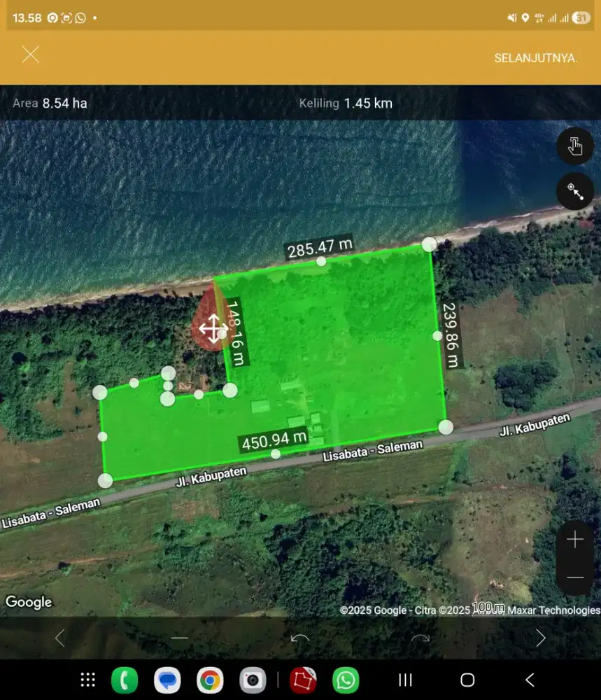Click the Google logo on the map
Viewport: 601px width, 700px height.
pyautogui.click(x=29, y=602)
